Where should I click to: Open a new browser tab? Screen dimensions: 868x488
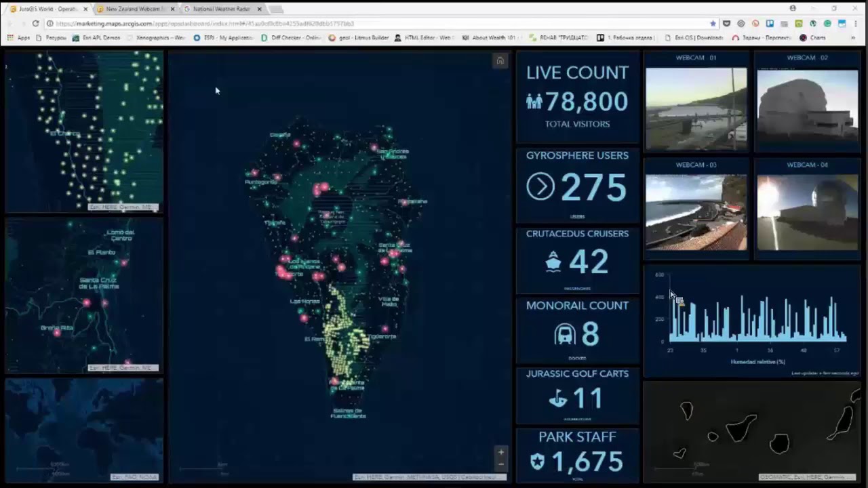click(277, 9)
